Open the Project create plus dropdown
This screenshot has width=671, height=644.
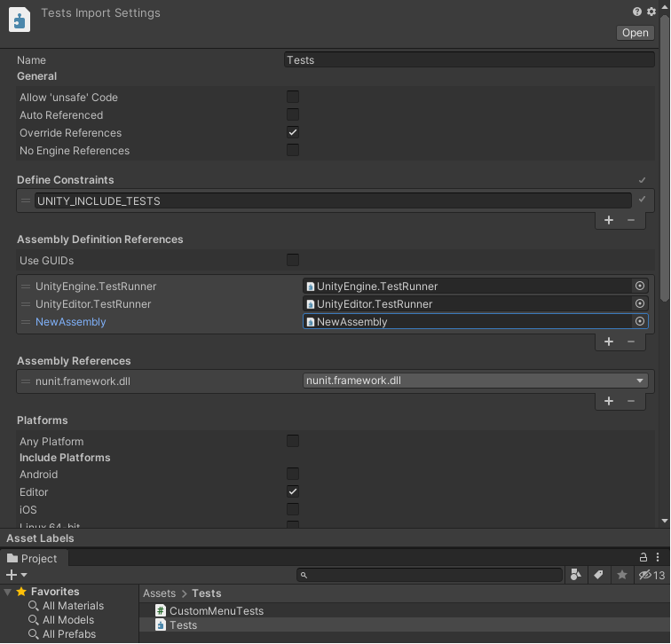[x=17, y=575]
